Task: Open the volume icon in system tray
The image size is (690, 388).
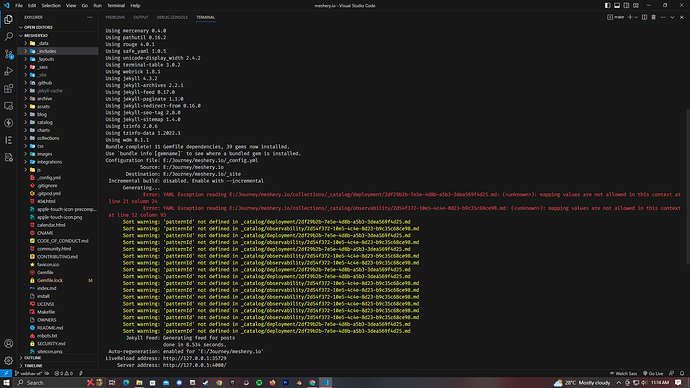Action: 644,383
